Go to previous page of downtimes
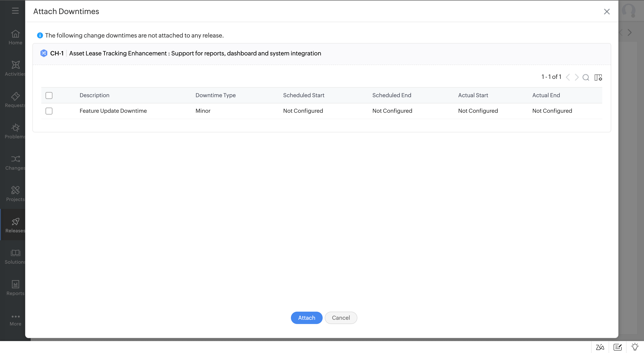The height and width of the screenshot is (353, 644). click(568, 77)
